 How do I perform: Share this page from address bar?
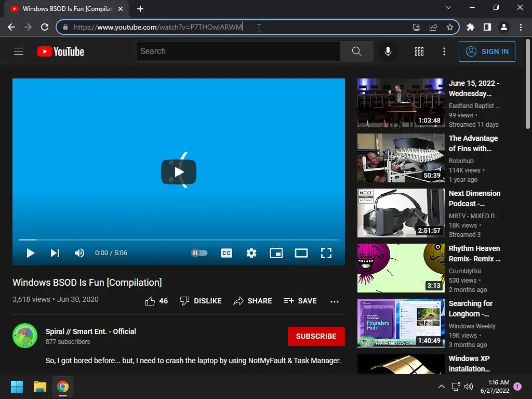coord(433,27)
